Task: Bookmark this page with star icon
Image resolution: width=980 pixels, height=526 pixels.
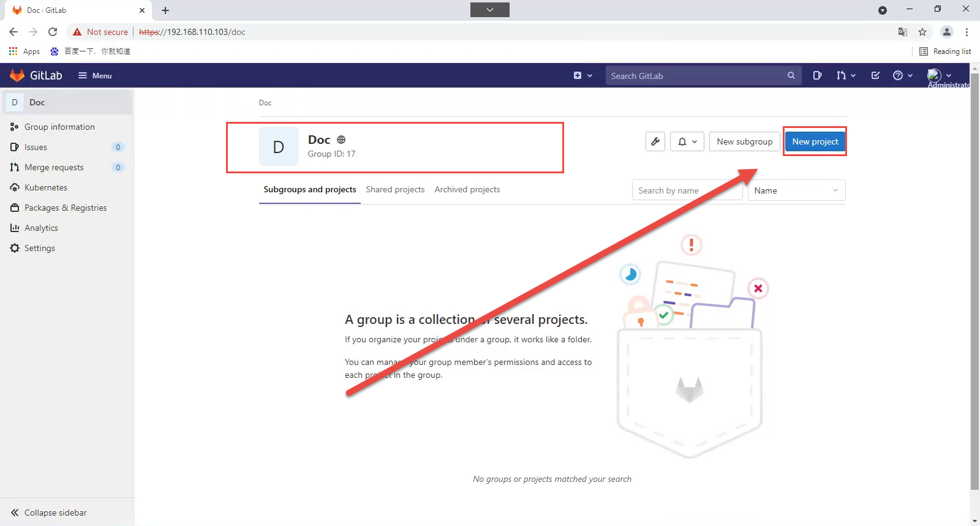Action: [922, 32]
